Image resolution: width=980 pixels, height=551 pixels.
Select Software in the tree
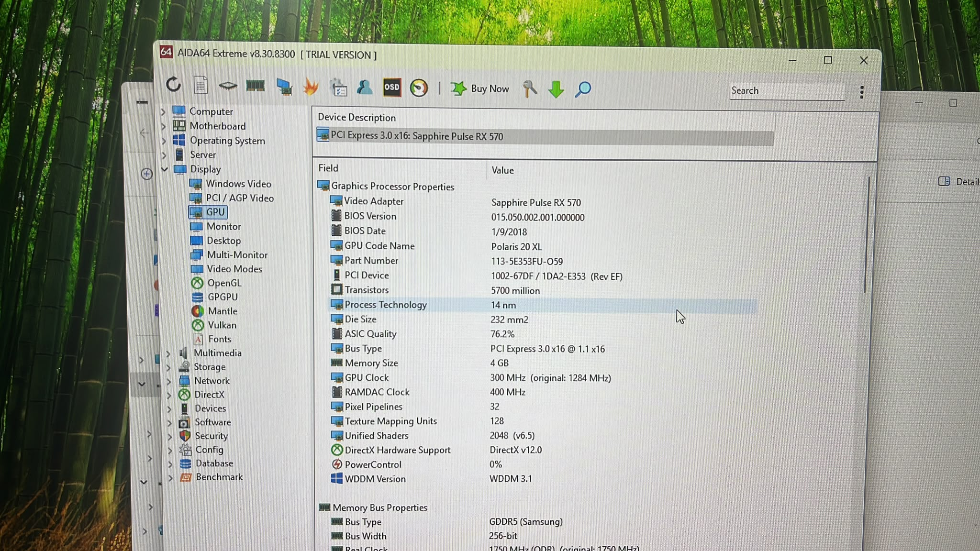coord(205,422)
